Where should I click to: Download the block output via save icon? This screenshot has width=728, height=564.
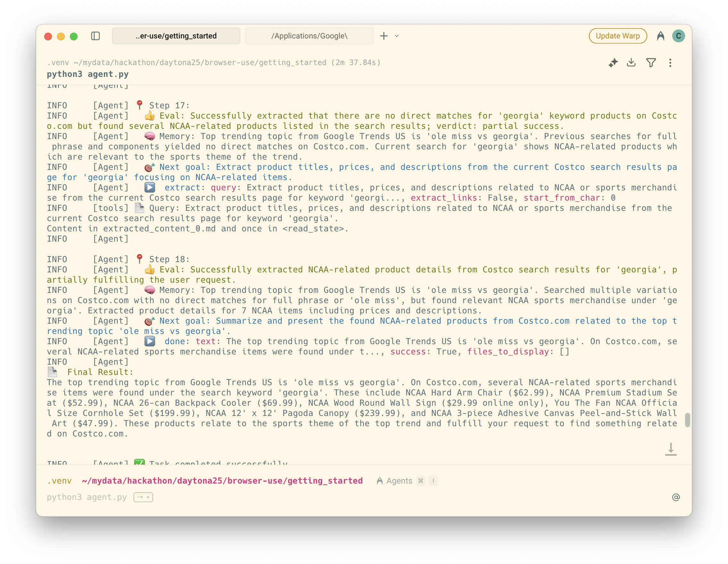[631, 63]
